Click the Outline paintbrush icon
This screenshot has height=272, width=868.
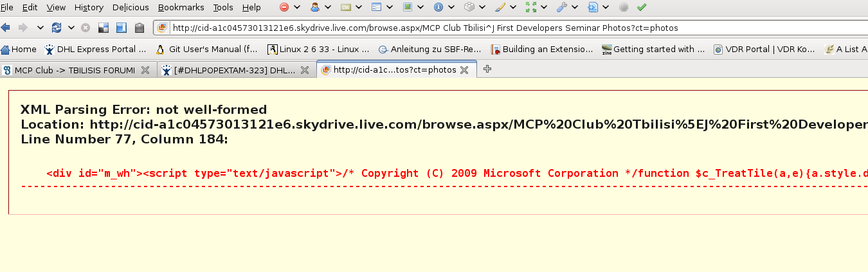pyautogui.click(x=500, y=8)
